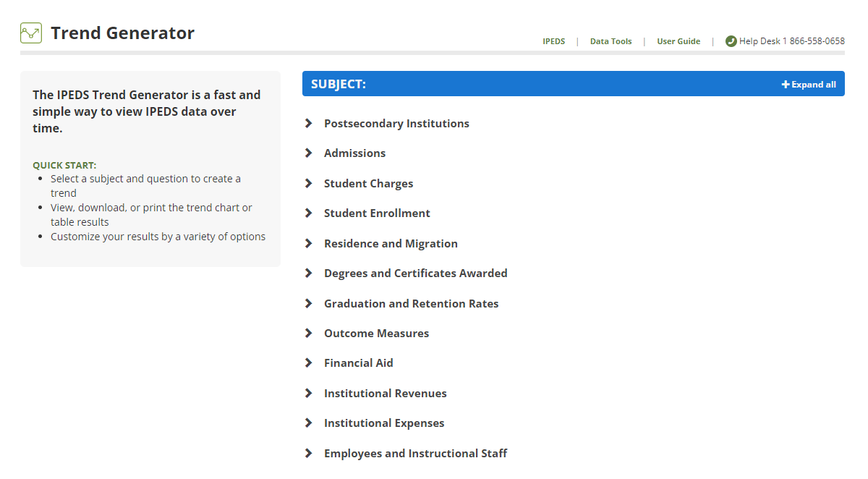The height and width of the screenshot is (479, 868).
Task: Click the plus icon in Expand all
Action: [x=786, y=85]
